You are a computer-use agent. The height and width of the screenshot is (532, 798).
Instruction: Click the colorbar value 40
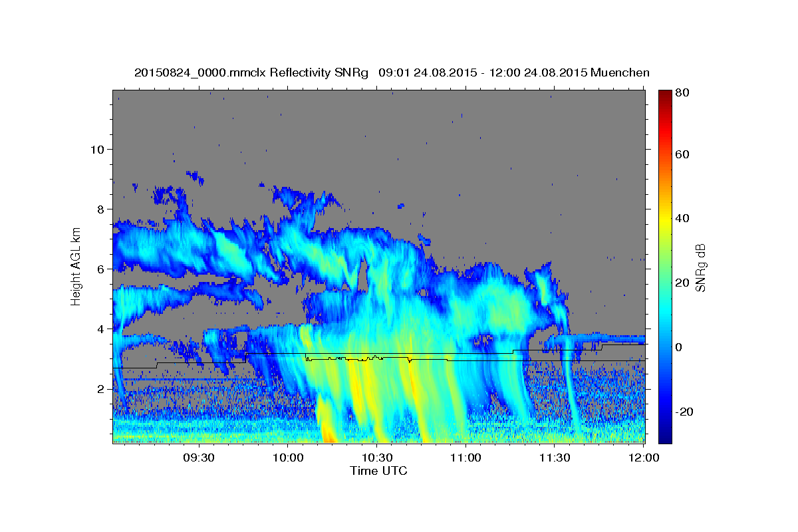click(682, 219)
